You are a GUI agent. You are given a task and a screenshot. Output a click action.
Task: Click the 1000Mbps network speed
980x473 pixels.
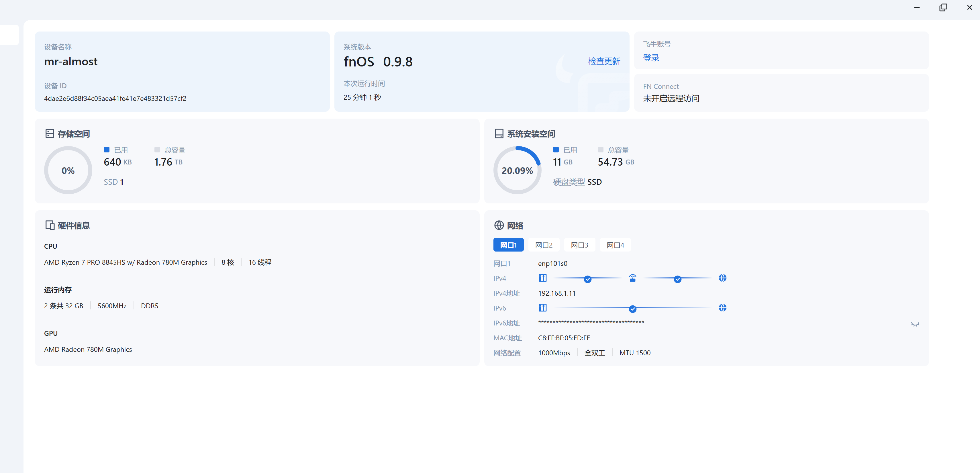554,353
